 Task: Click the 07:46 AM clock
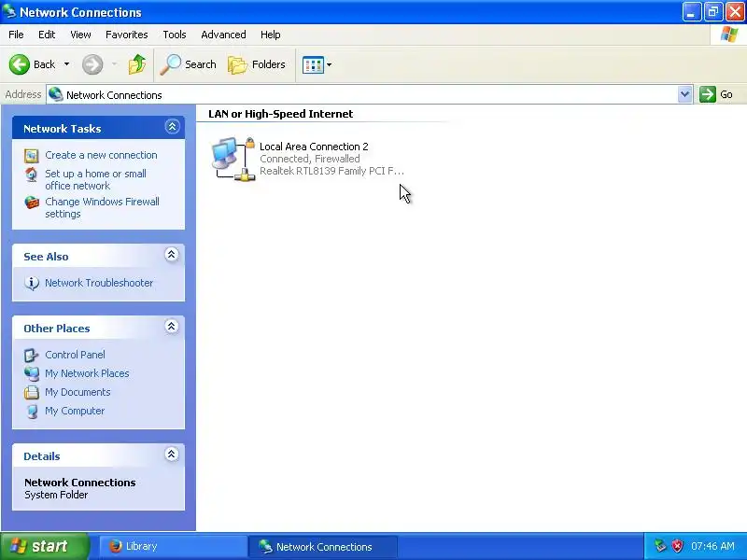click(712, 546)
